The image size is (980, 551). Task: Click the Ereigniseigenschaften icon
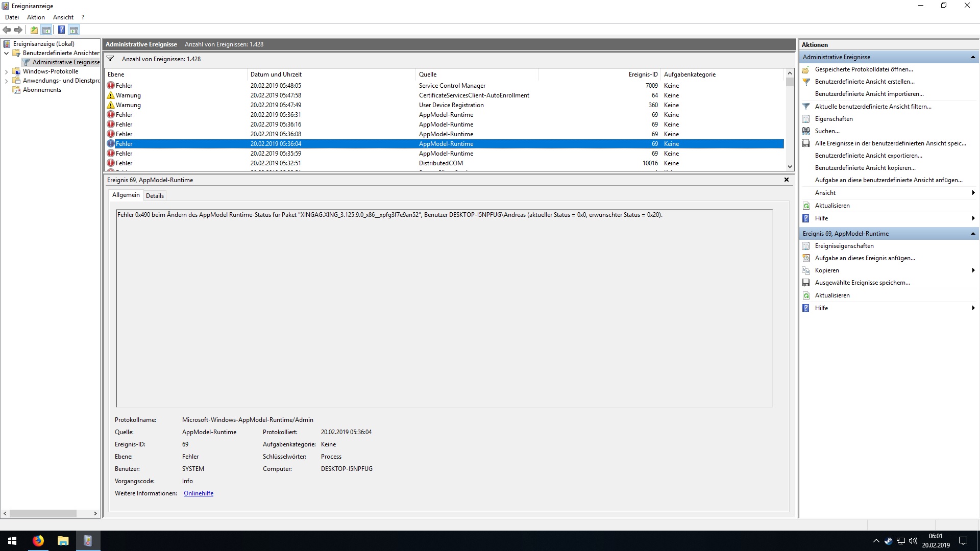click(806, 246)
